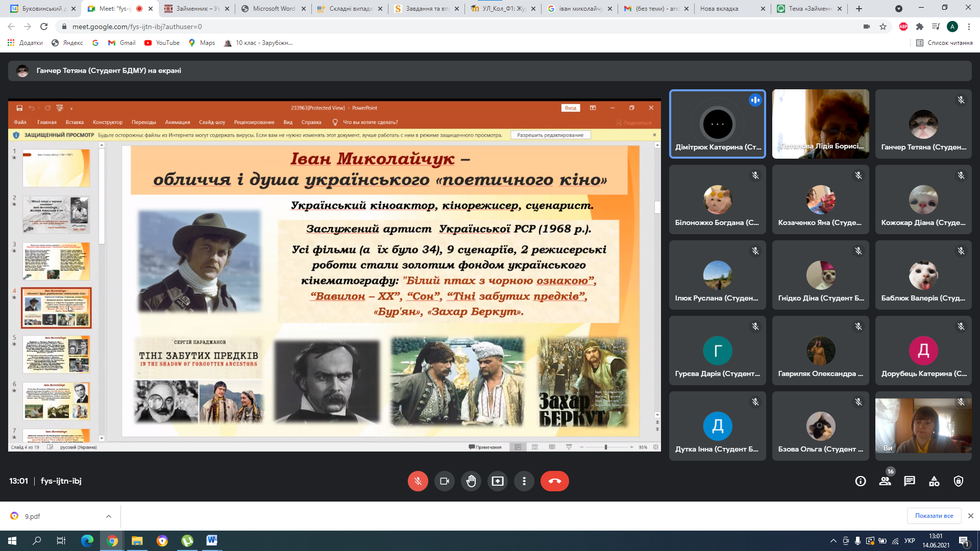Click the PowerPoint zoom slider handle

click(x=606, y=447)
